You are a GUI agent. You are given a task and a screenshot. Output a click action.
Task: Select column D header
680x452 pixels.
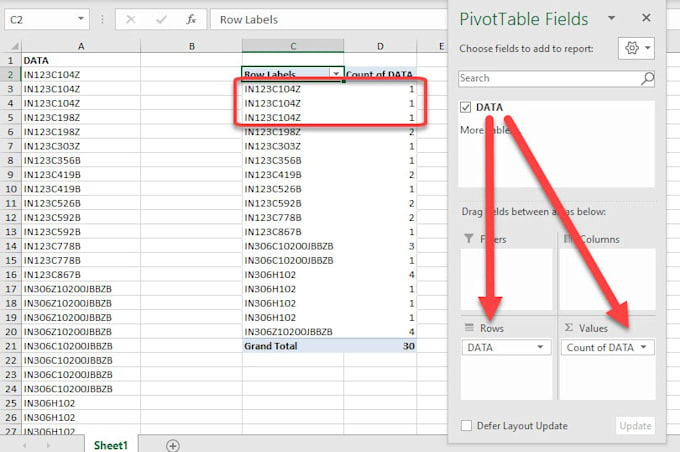coord(380,46)
